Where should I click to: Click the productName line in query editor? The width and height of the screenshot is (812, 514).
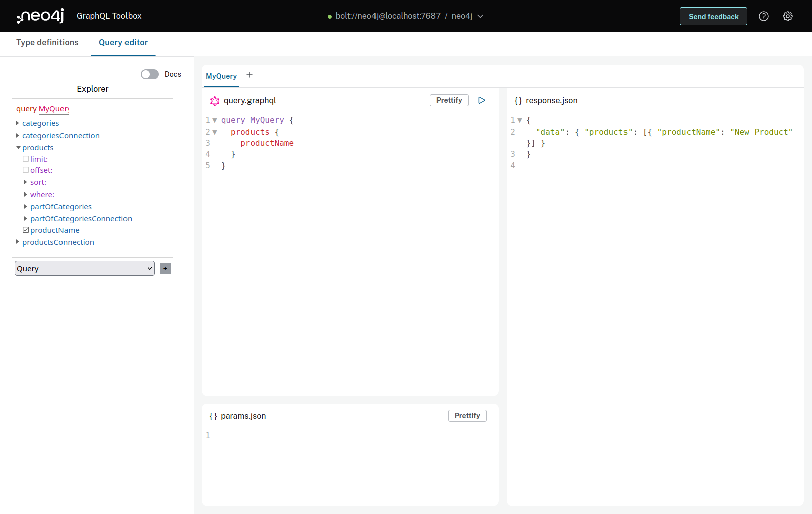click(x=267, y=143)
